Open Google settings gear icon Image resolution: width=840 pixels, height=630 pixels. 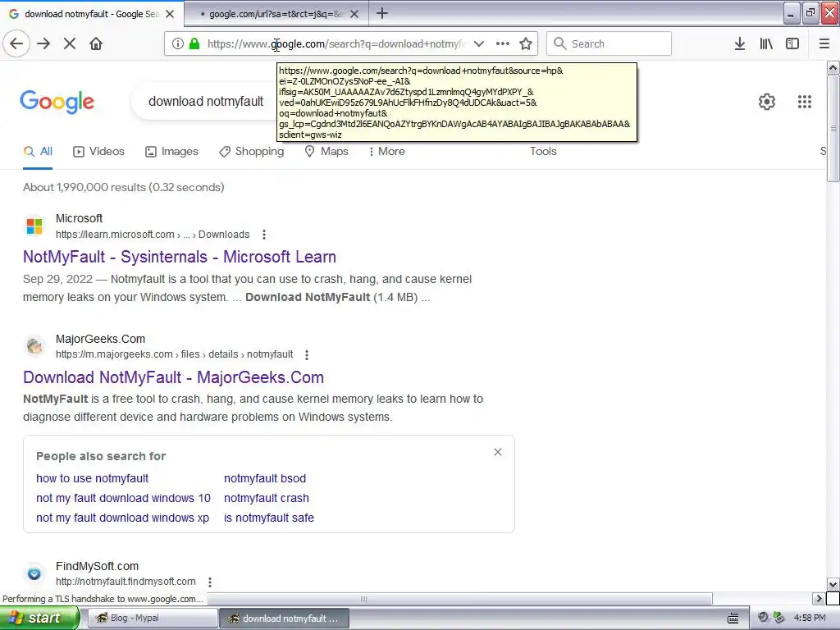pos(767,101)
